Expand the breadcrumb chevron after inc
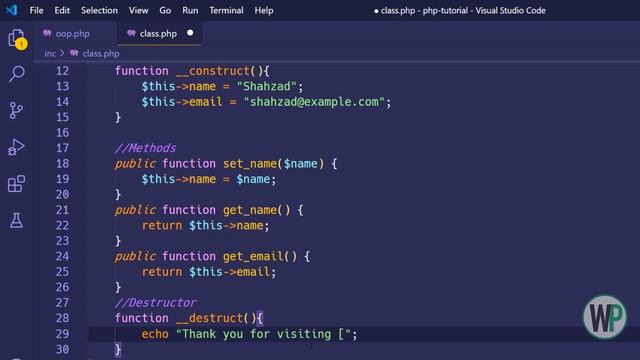 pyautogui.click(x=62, y=53)
